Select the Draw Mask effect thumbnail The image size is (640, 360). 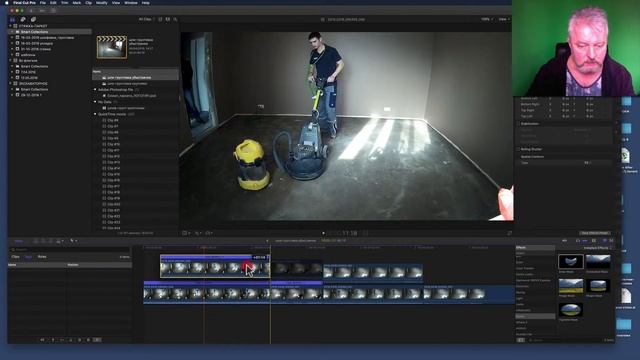point(570,261)
